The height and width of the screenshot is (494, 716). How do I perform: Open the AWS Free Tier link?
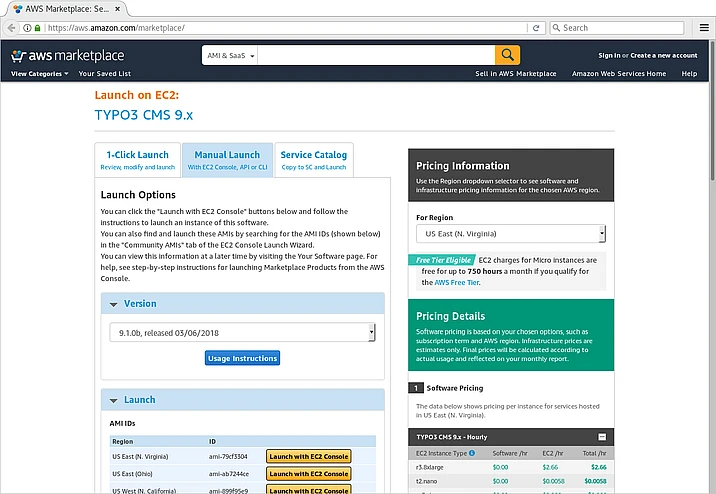pyautogui.click(x=457, y=283)
